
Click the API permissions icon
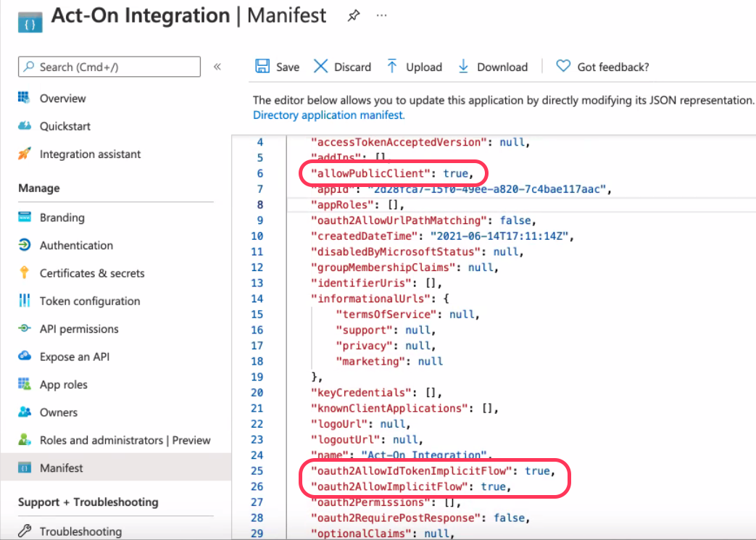(x=24, y=328)
